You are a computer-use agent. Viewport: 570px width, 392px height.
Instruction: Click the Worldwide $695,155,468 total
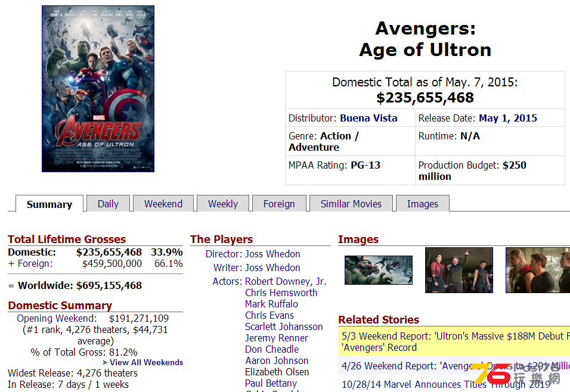109,285
